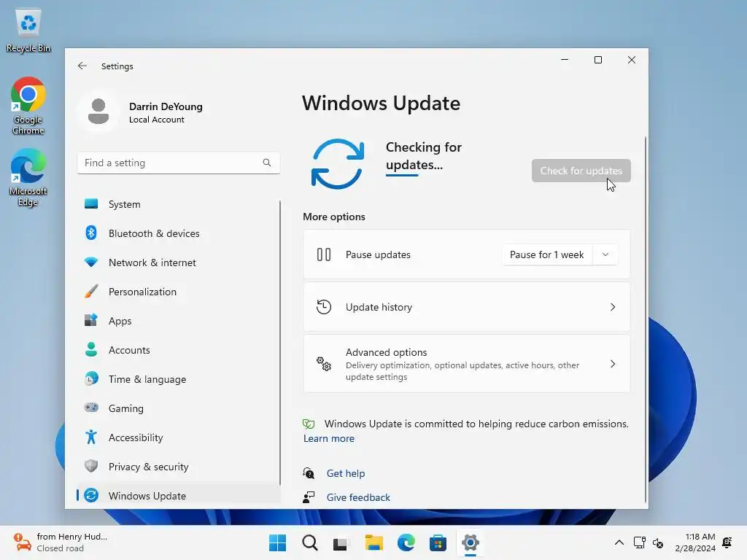This screenshot has width=747, height=560.
Task: Expand Advanced options chevron
Action: click(x=613, y=364)
